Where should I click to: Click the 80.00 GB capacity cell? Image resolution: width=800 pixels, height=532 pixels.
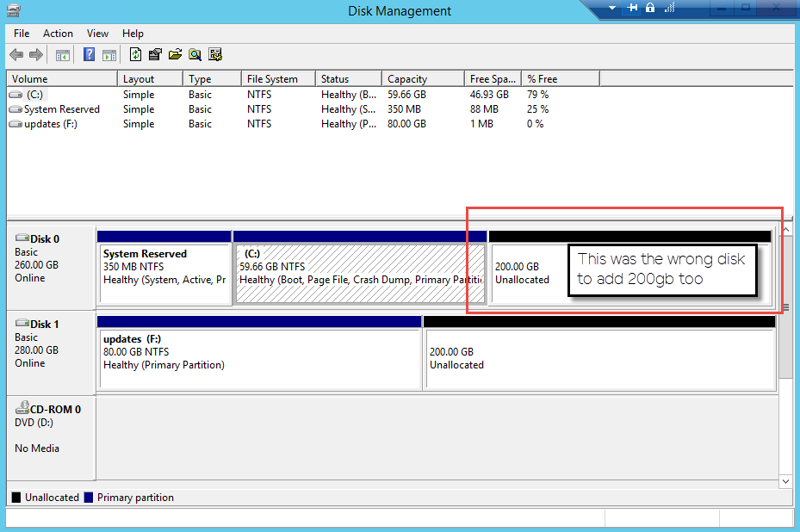tap(406, 124)
